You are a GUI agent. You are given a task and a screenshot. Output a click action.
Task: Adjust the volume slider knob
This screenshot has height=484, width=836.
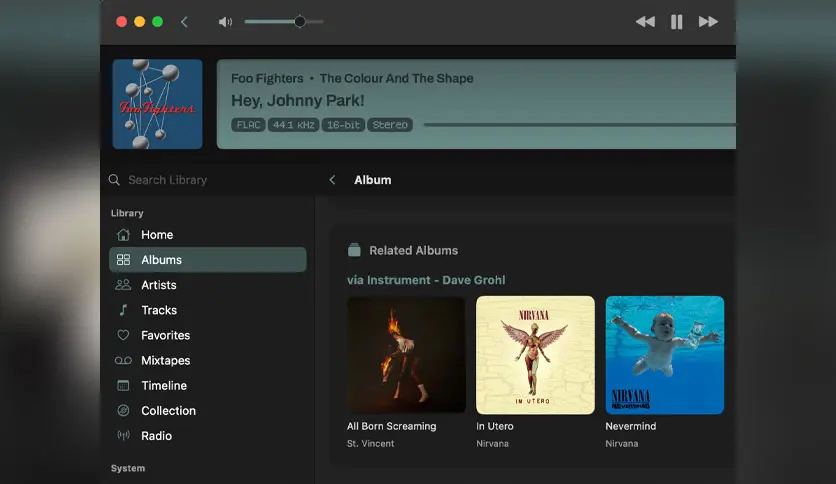coord(300,22)
